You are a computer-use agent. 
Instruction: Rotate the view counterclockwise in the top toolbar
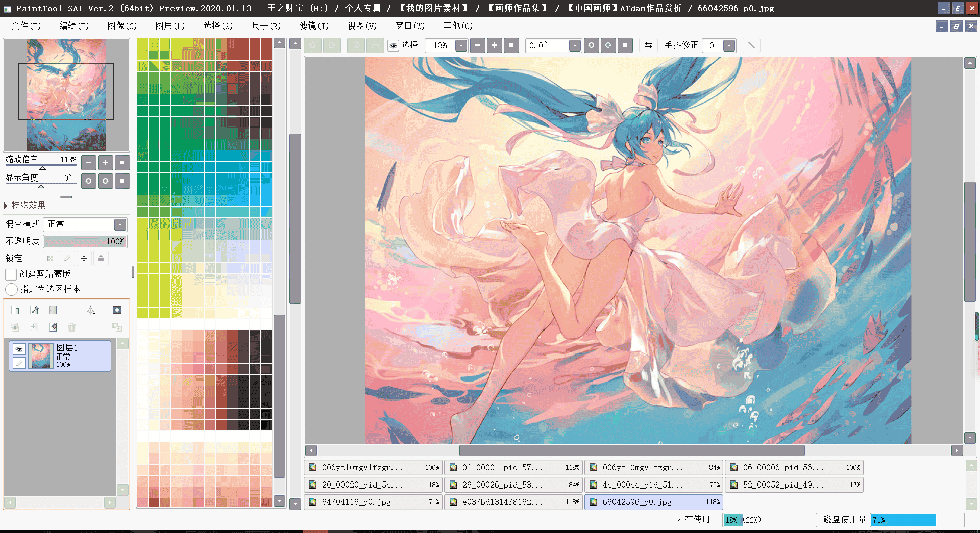click(x=591, y=45)
